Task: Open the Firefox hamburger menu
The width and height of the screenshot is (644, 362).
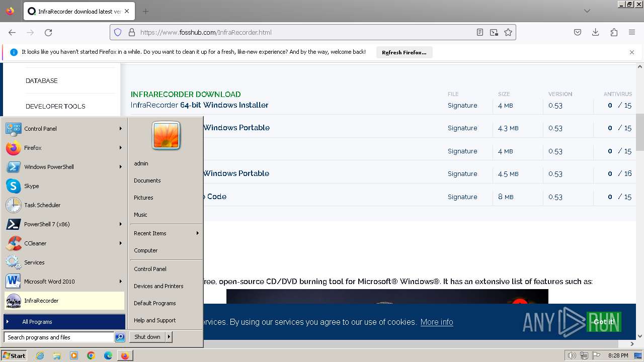Action: click(632, 32)
